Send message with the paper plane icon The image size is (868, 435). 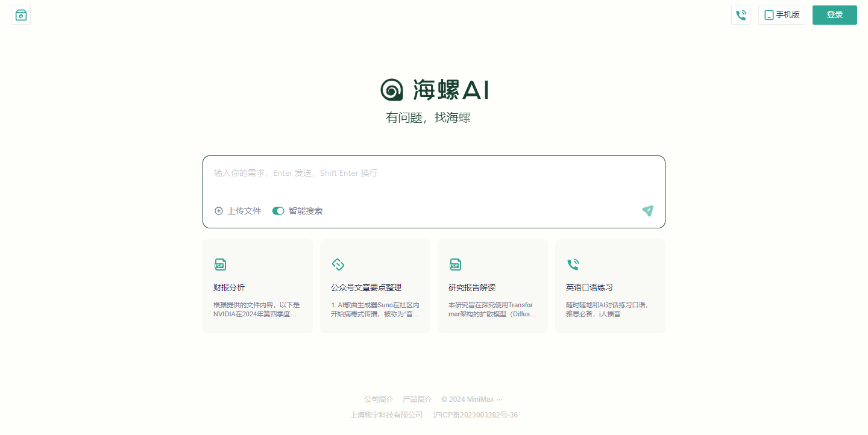[647, 211]
